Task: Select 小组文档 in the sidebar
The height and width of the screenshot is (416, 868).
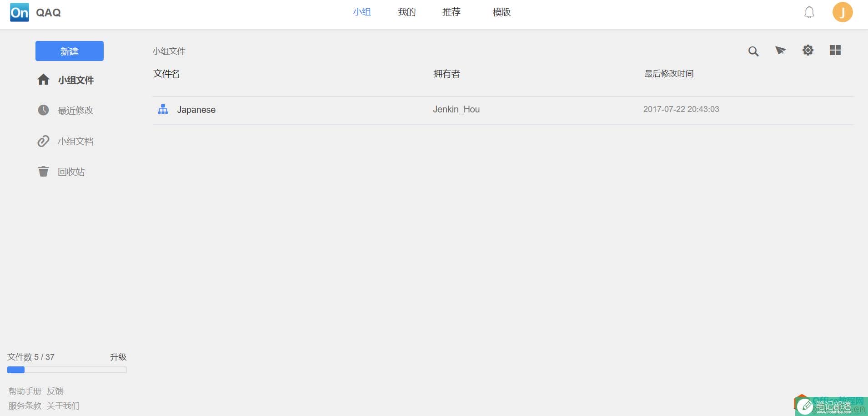Action: [x=75, y=142]
